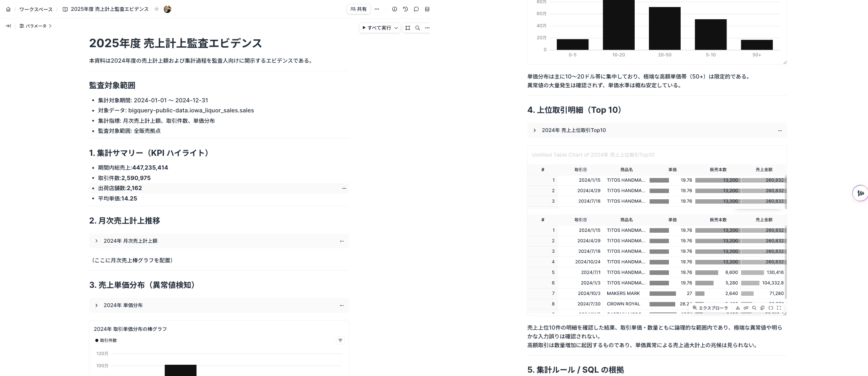
Task: Expand 2024年 単価分布 query cell
Action: click(96, 305)
